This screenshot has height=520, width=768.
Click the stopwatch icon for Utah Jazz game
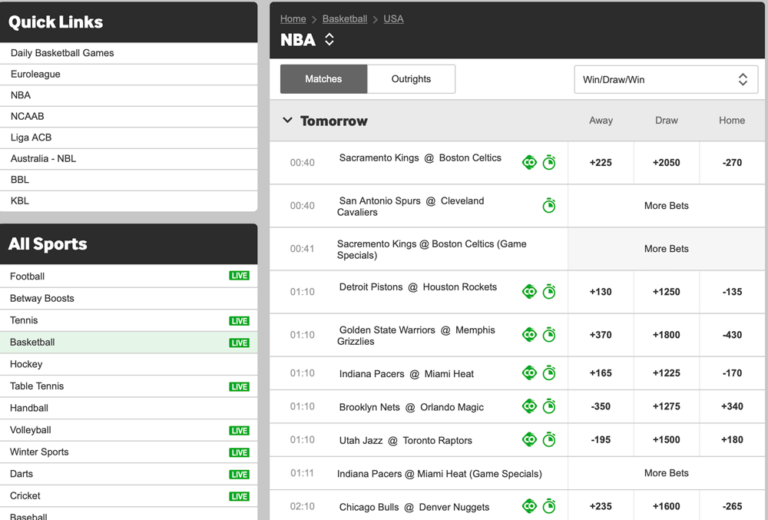[x=549, y=440]
